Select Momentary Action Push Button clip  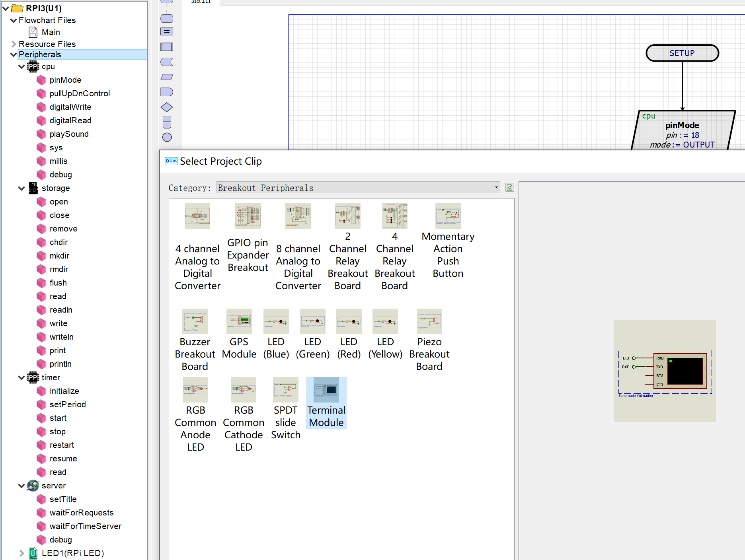click(x=448, y=241)
